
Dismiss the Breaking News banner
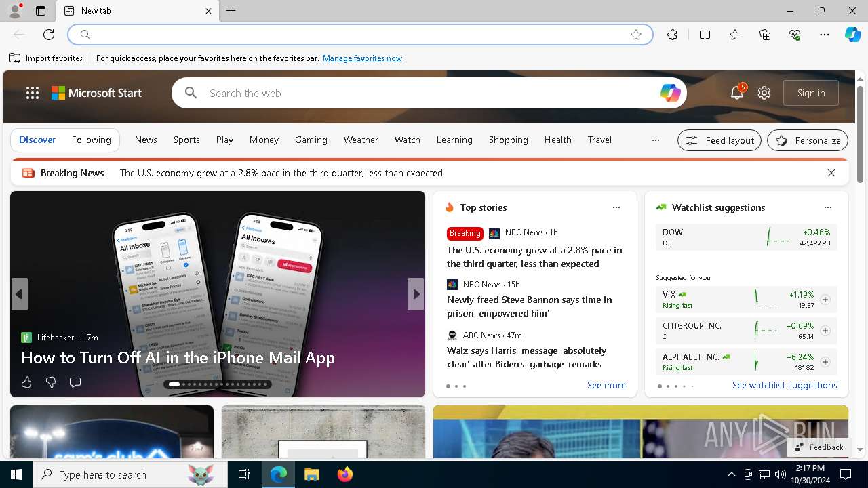831,173
